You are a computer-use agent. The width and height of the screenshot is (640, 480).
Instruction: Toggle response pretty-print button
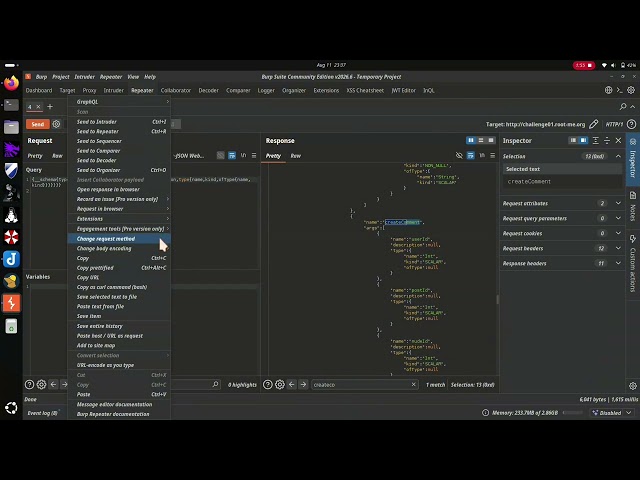point(471,156)
